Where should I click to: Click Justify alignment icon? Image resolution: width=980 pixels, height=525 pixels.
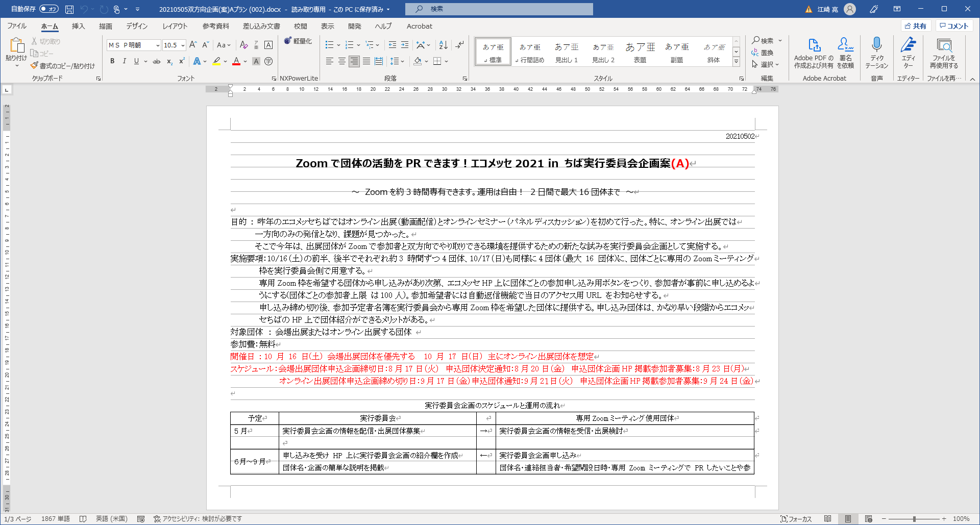coord(366,61)
